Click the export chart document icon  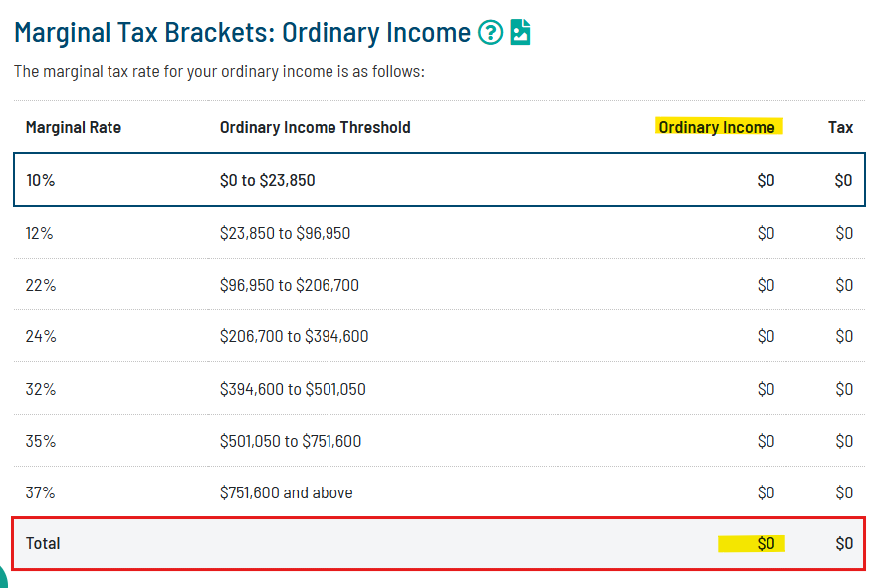[521, 32]
